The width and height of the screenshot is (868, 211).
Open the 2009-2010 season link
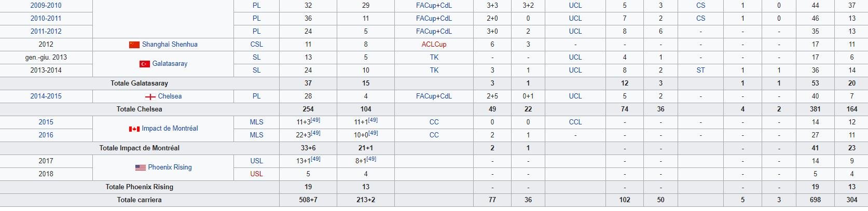click(46, 6)
